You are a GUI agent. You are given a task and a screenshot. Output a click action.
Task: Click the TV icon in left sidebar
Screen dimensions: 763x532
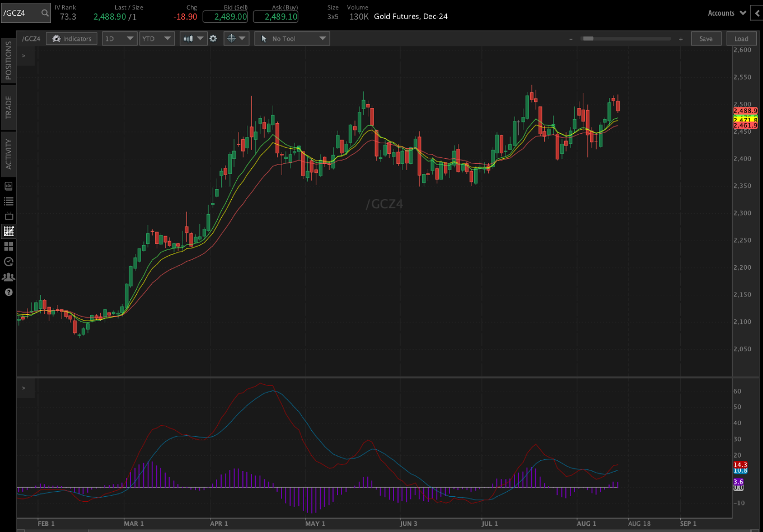[x=8, y=216]
